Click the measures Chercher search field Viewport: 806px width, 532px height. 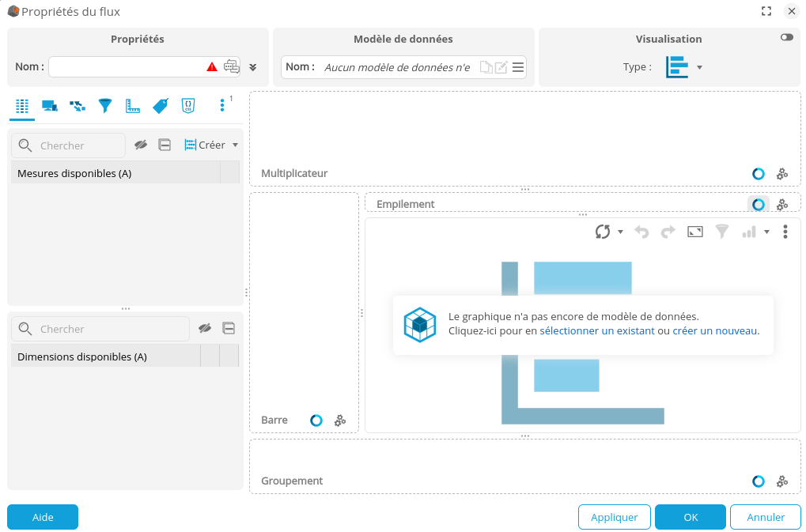78,145
